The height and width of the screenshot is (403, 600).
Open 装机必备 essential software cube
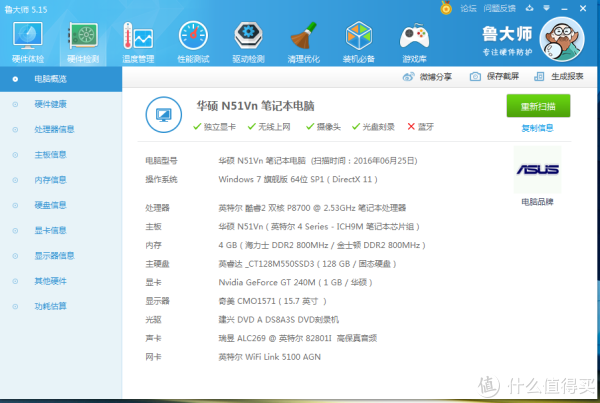click(x=359, y=42)
